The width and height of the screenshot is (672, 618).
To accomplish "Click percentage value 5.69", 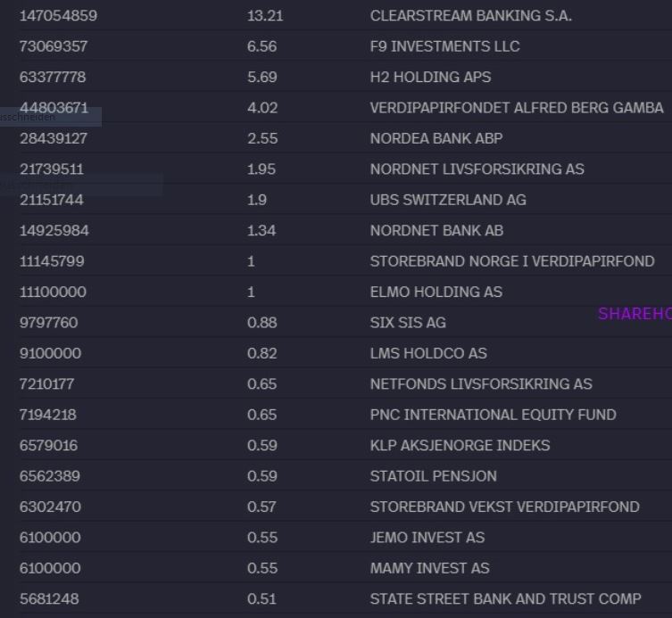I will (x=261, y=77).
